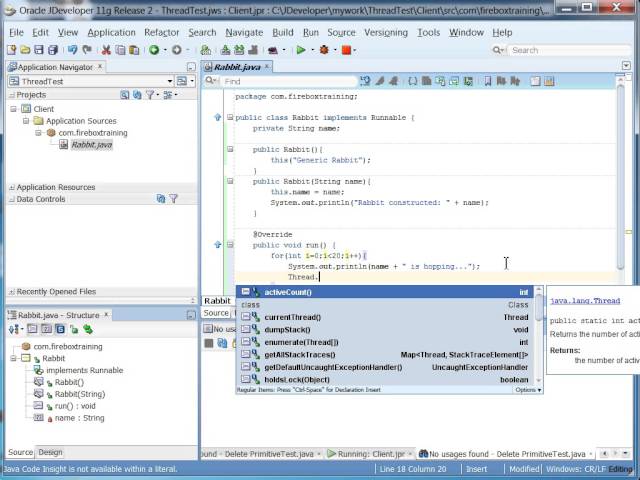
Task: Click the bookmark icon in editor toolbar
Action: (x=487, y=81)
